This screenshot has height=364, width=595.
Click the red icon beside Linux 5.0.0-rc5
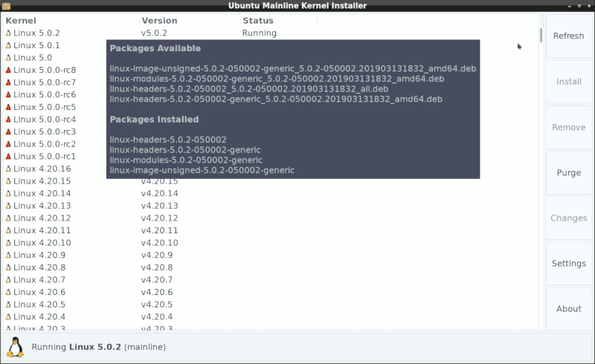tap(8, 107)
